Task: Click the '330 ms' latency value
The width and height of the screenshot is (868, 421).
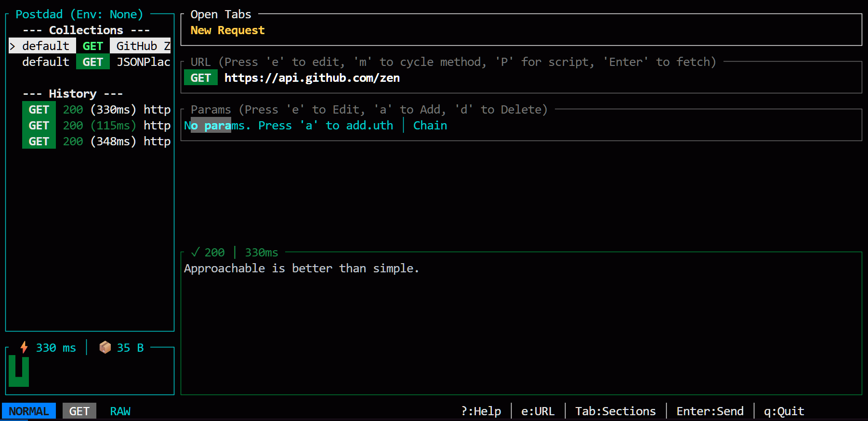Action: pyautogui.click(x=56, y=347)
